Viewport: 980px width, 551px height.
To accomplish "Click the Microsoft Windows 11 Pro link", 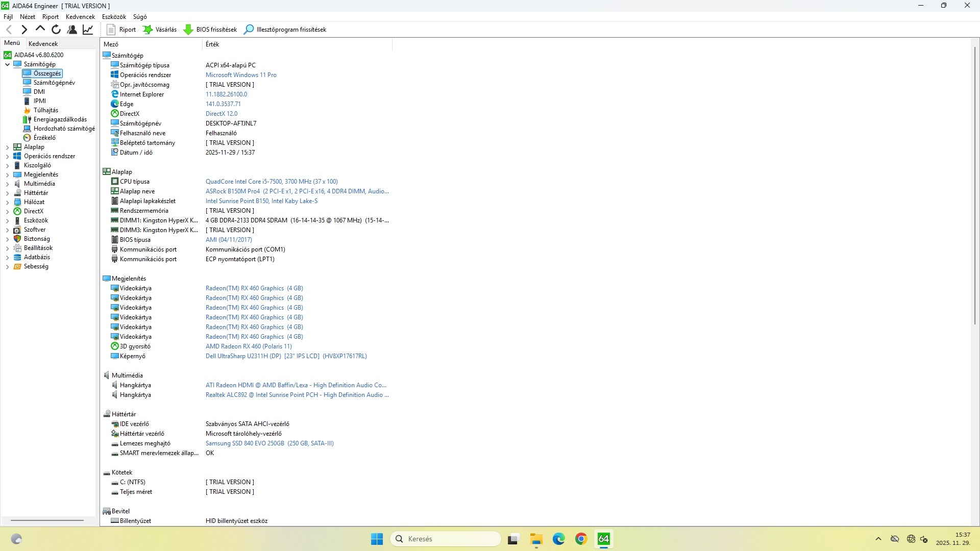I will (241, 75).
